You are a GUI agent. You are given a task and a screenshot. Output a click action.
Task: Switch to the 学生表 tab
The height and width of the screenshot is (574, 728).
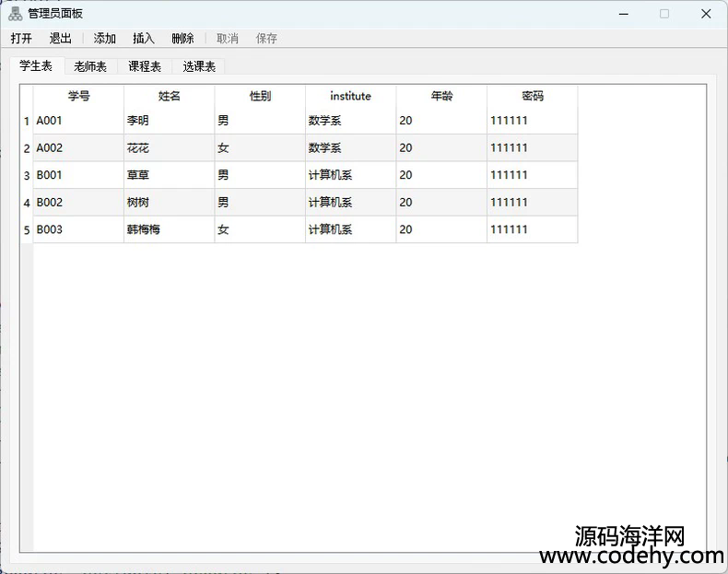[x=36, y=66]
